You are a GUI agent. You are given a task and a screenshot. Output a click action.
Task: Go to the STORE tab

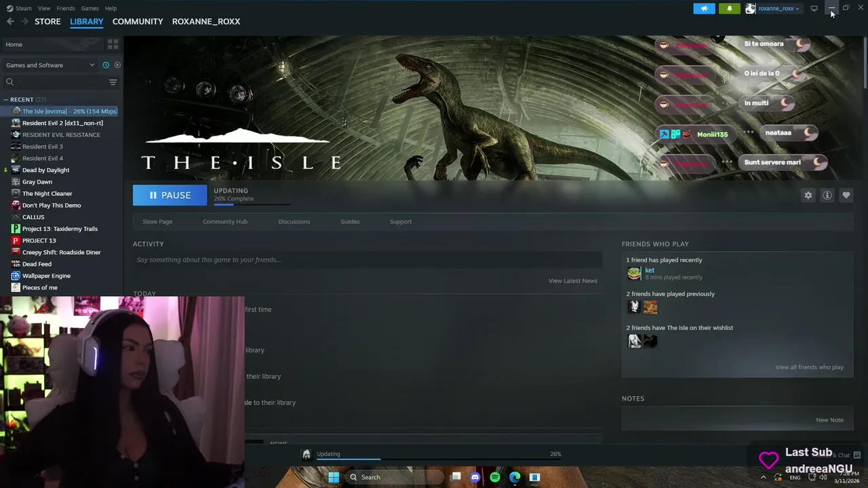[47, 22]
